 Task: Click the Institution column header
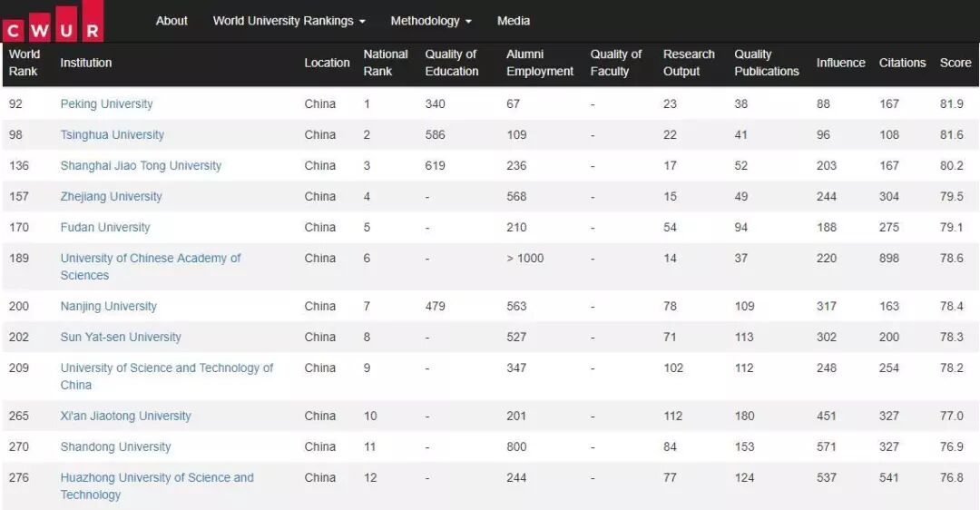pos(85,63)
